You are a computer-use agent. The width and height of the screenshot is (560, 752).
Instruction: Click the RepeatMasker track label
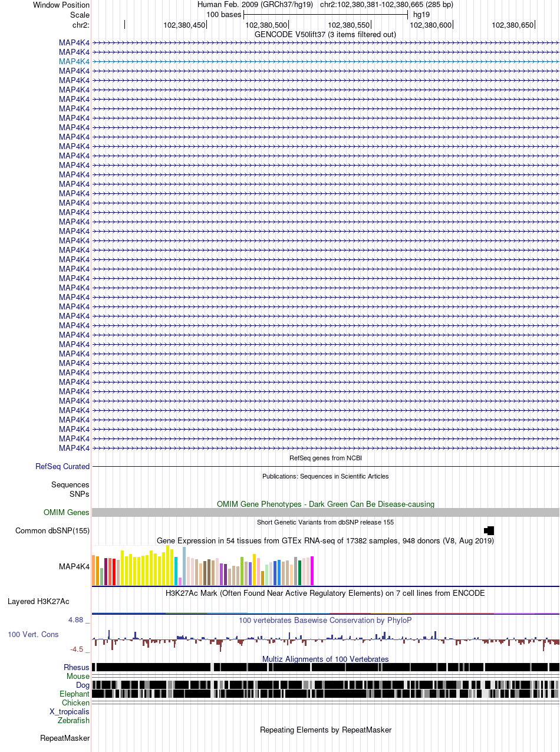65,738
